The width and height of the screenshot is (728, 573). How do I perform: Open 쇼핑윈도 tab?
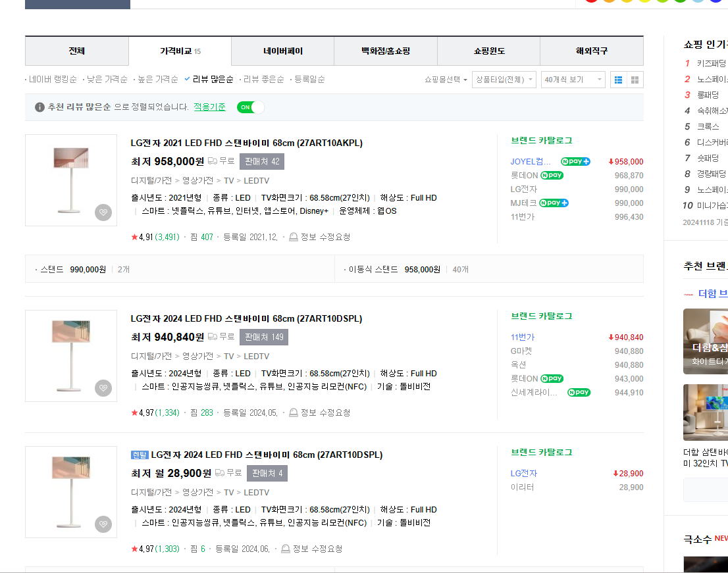point(489,51)
